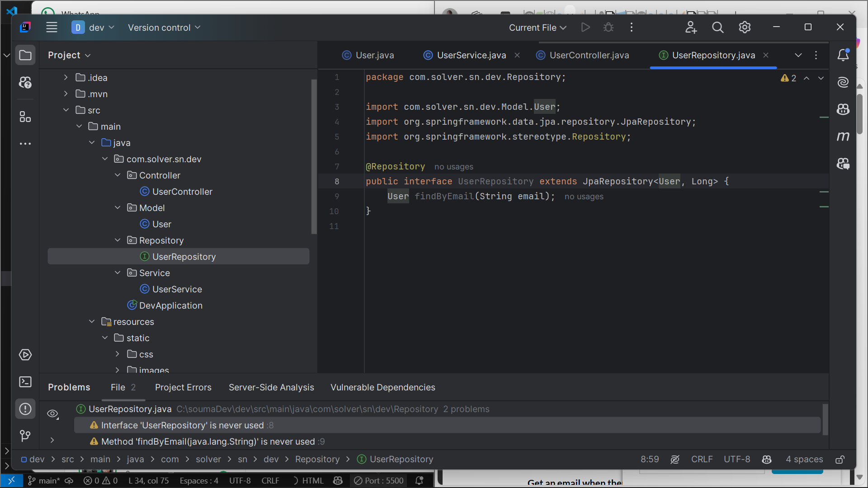
Task: Open IDE settings gear
Action: click(x=745, y=28)
